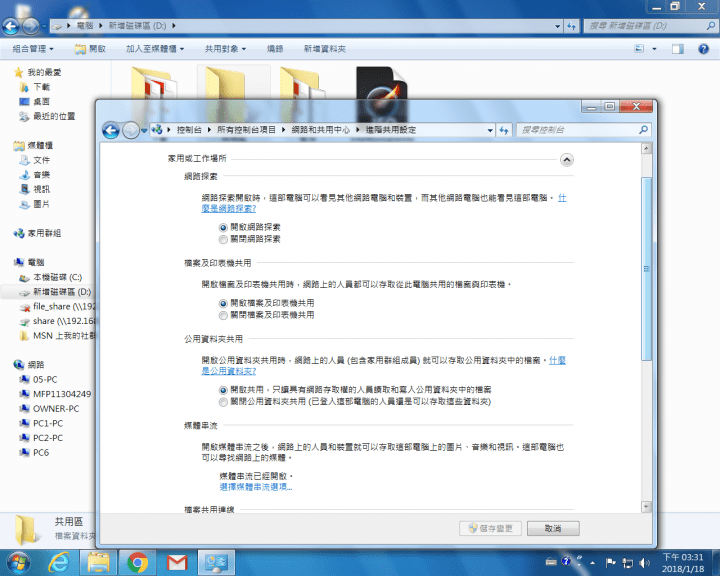This screenshot has width=720, height=576.
Task: Click scrollbar up arrow in sharing settings
Action: coord(647,148)
